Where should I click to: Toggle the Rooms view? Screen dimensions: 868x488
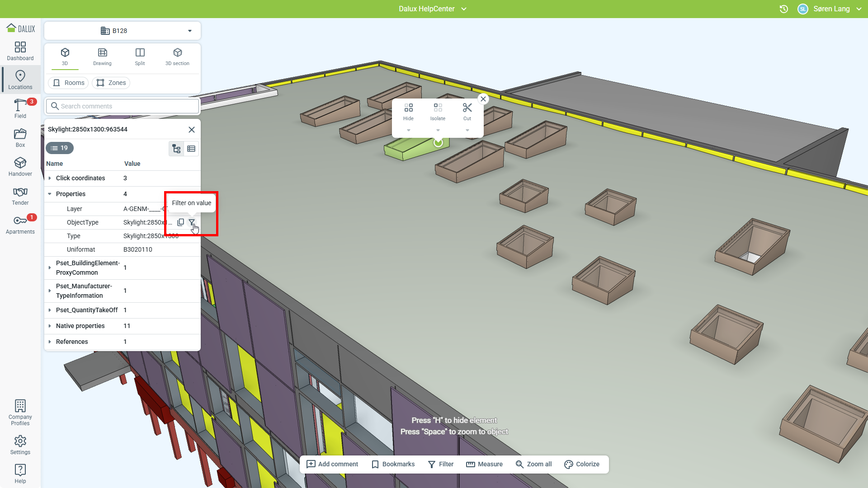[x=69, y=83]
